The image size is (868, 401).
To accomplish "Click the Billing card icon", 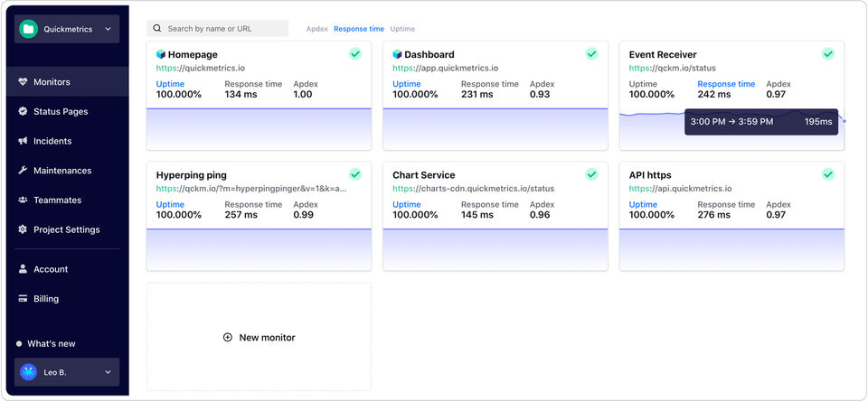I will click(x=23, y=299).
